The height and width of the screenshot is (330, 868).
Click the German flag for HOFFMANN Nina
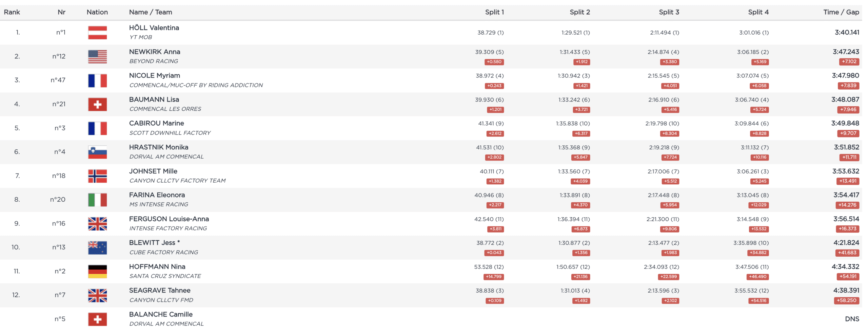[x=97, y=271]
